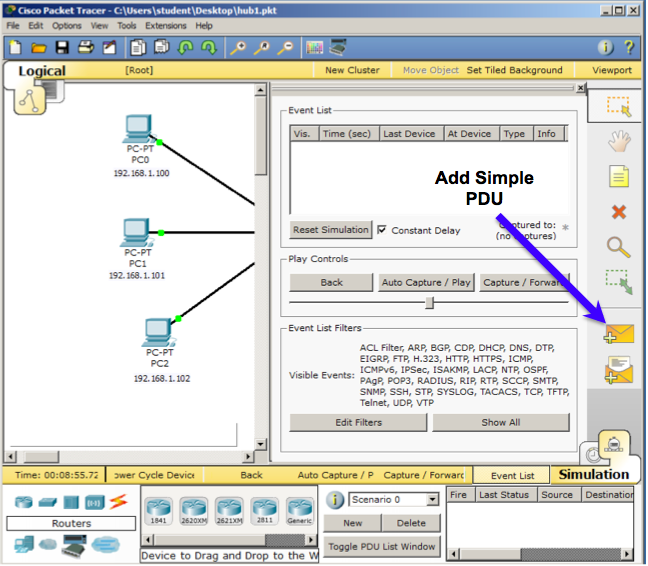Click Toggle PDU List Window button

click(x=381, y=547)
